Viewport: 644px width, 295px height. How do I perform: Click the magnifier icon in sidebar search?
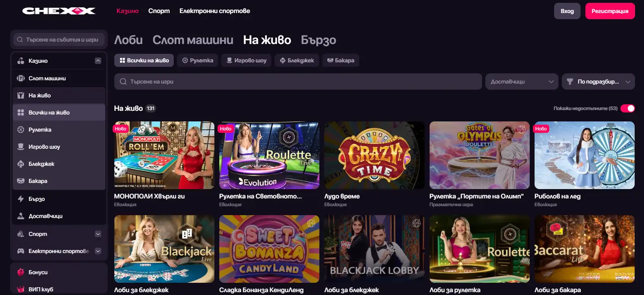point(20,40)
